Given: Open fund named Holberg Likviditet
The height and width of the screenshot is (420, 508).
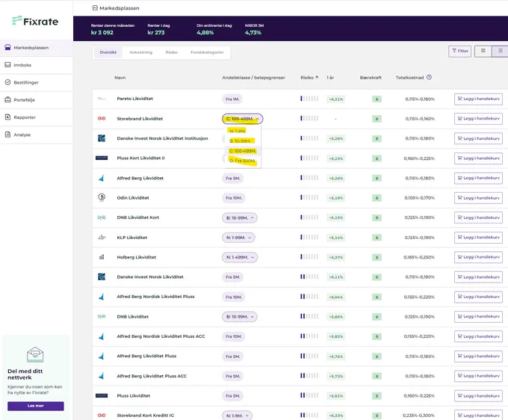Looking at the screenshot, I should (137, 257).
